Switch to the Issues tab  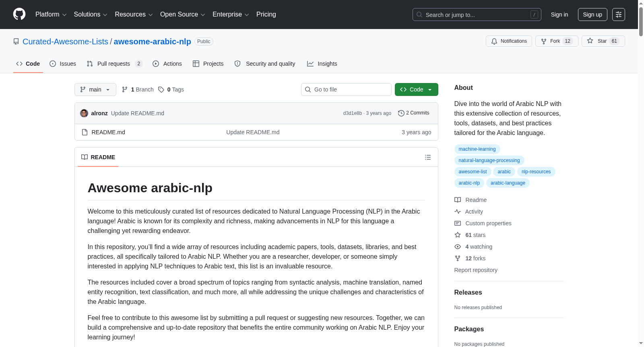63,64
